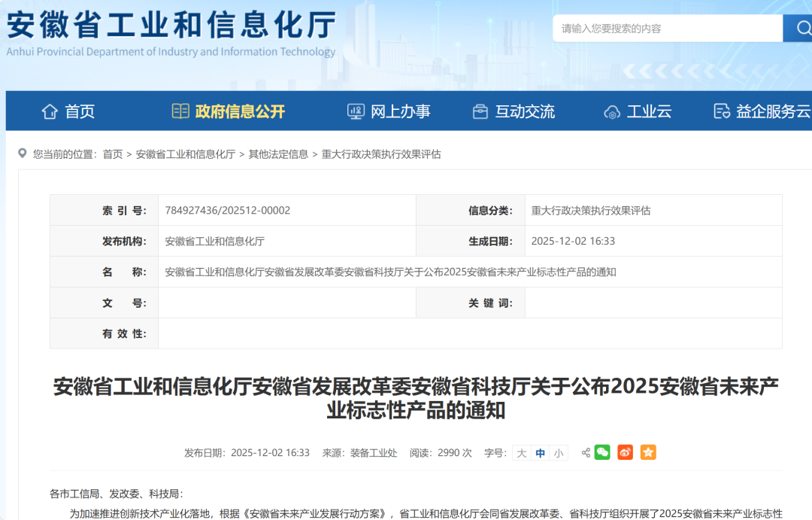Image resolution: width=812 pixels, height=520 pixels.
Task: Set font size to 大 (large)
Action: (522, 453)
